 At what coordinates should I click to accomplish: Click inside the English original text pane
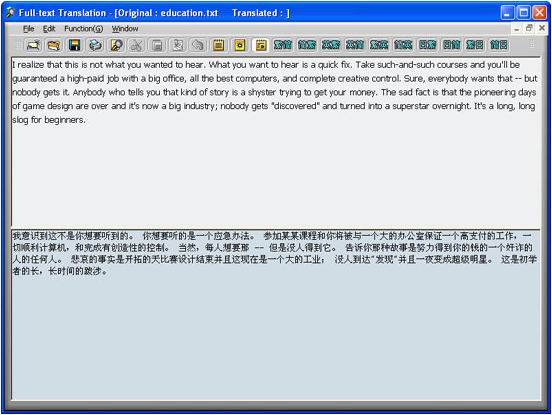pos(276,142)
